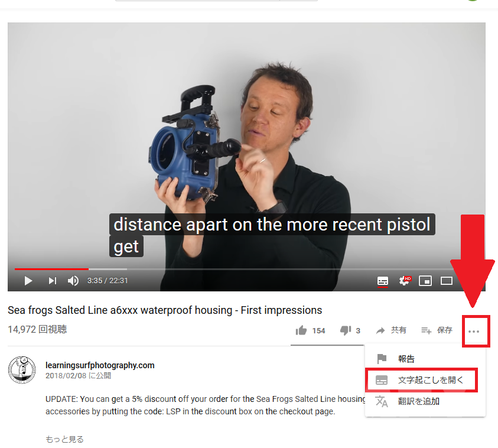Image resolution: width=498 pixels, height=448 pixels.
Task: Open the learningsurfphotography.com channel link
Action: pos(100,365)
